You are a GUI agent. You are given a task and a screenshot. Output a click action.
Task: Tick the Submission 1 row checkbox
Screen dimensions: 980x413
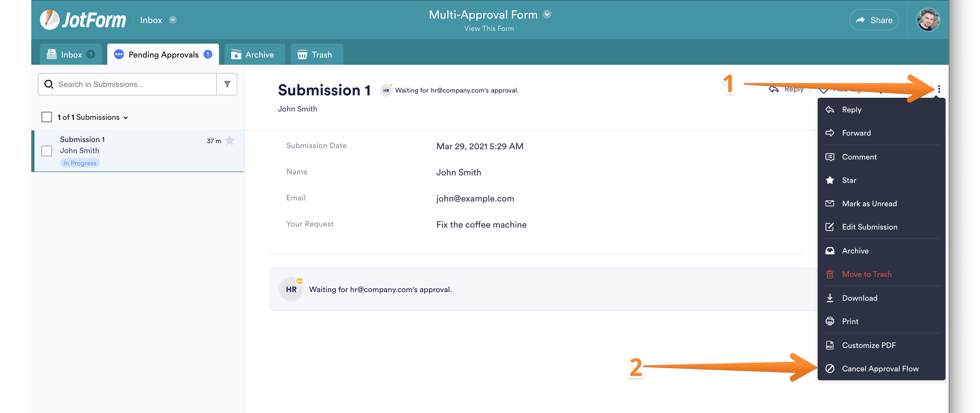pos(47,151)
